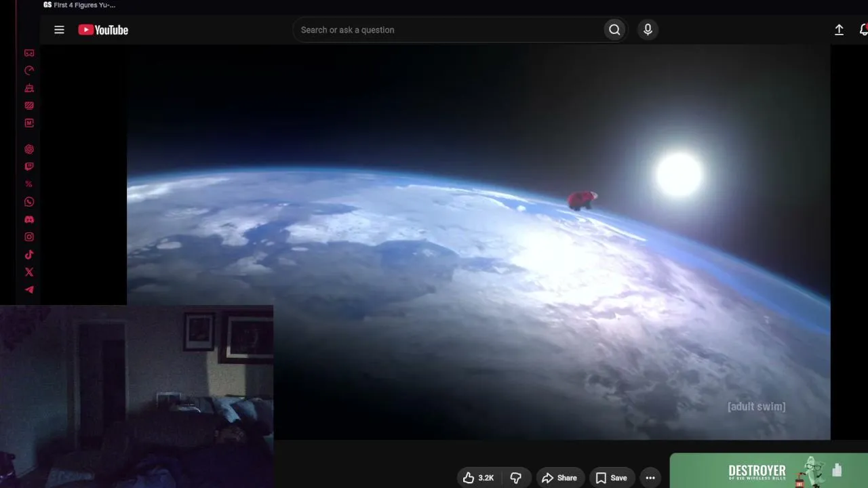Open the striped square icon in sidebar

tap(29, 106)
